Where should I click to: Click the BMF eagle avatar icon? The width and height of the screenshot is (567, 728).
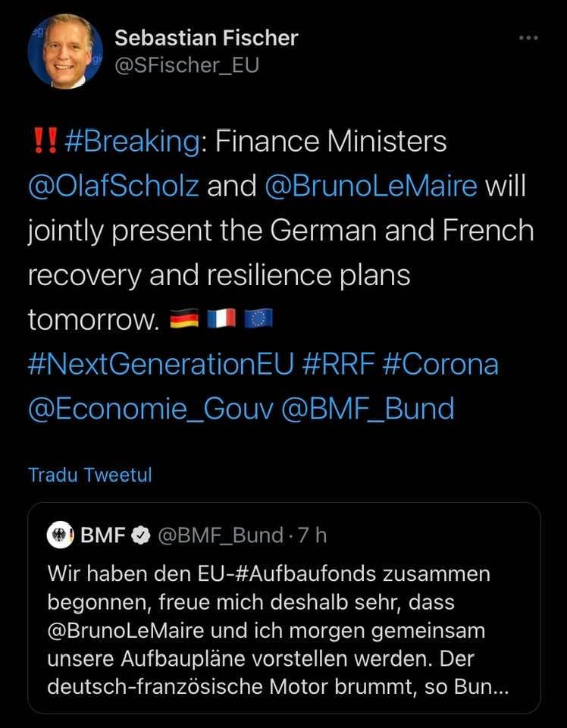point(60,535)
